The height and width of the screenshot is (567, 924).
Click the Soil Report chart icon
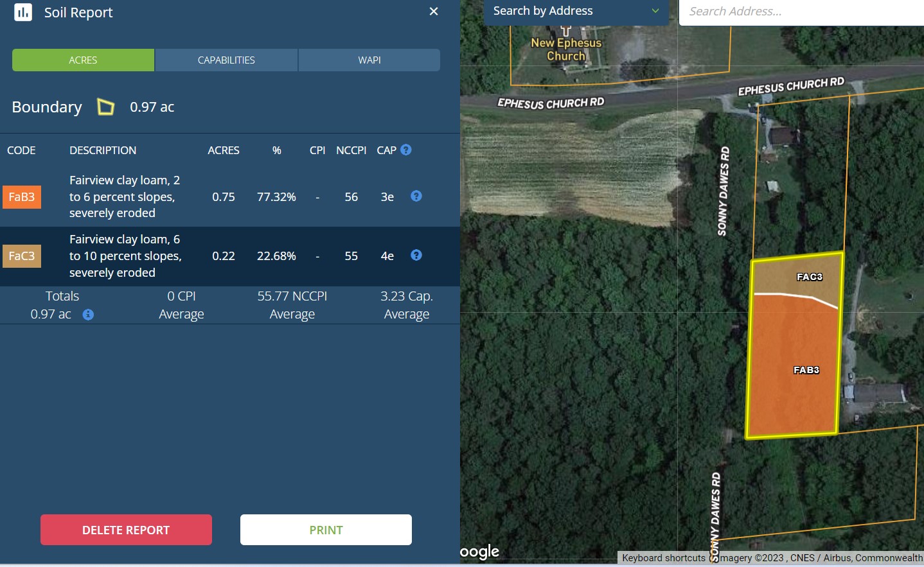[x=23, y=12]
